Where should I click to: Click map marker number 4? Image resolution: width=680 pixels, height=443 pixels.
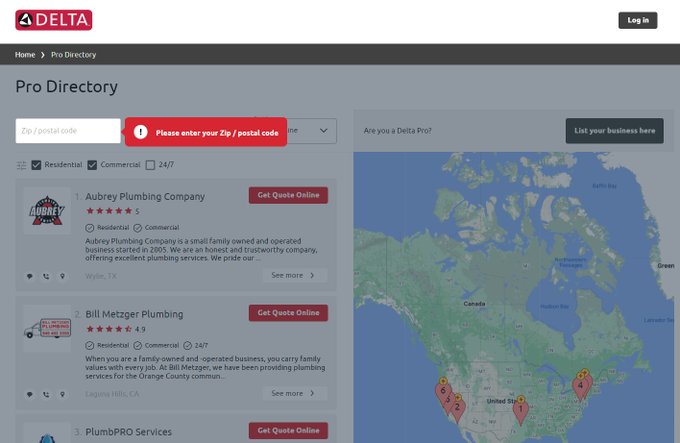pos(580,386)
